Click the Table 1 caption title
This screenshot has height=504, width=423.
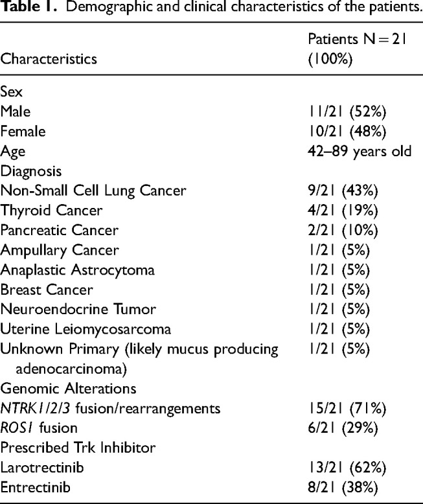(x=211, y=8)
